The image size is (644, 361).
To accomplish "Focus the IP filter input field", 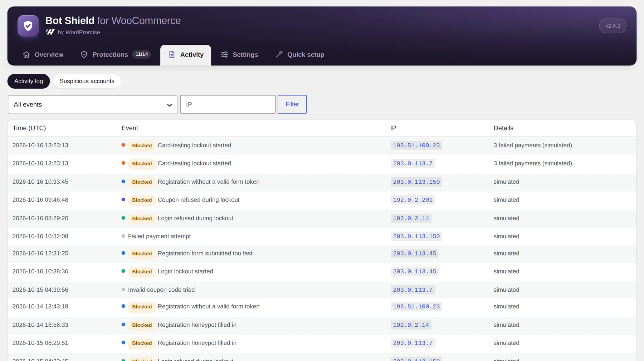I will coord(228,104).
